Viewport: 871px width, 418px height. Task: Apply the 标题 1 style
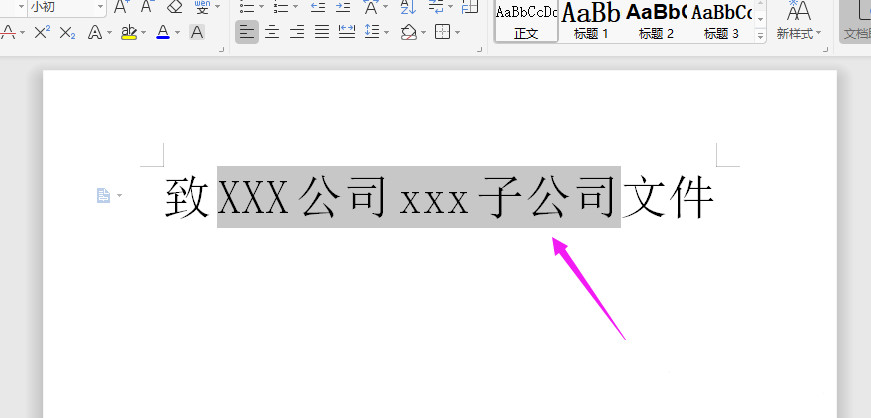click(x=590, y=21)
